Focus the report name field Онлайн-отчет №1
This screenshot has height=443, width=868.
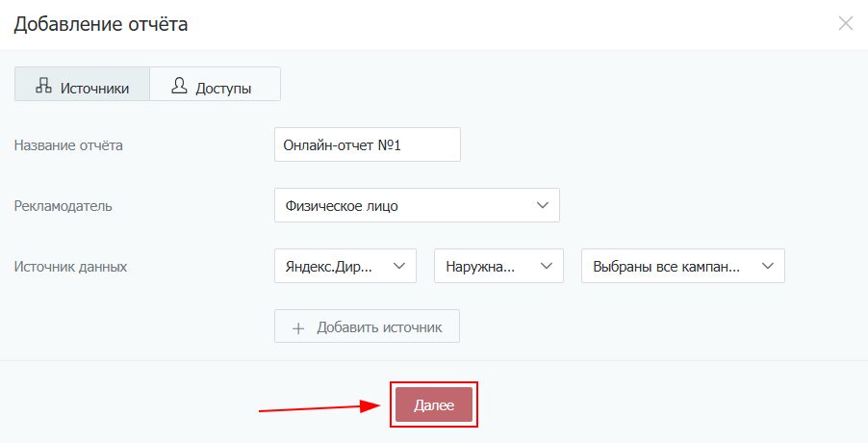click(367, 145)
